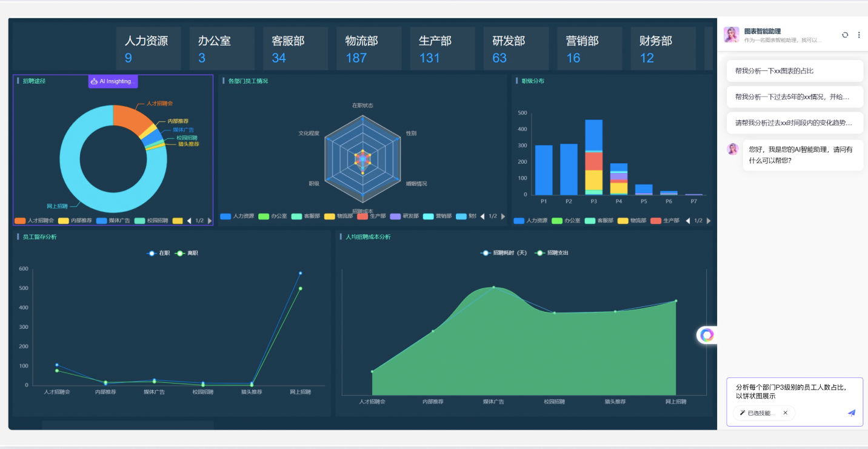Click the refresh conversation icon in assistant header
The height and width of the screenshot is (449, 868).
click(x=845, y=35)
